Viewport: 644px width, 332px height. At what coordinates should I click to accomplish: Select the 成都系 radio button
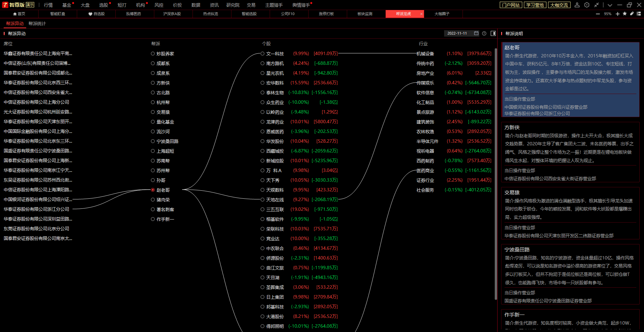point(153,63)
